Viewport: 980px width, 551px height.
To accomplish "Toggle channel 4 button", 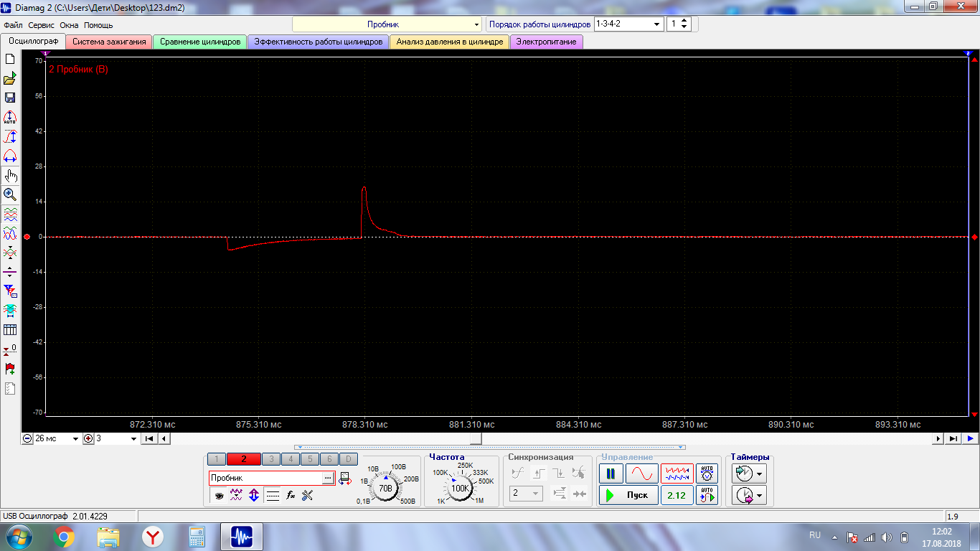I will (291, 459).
